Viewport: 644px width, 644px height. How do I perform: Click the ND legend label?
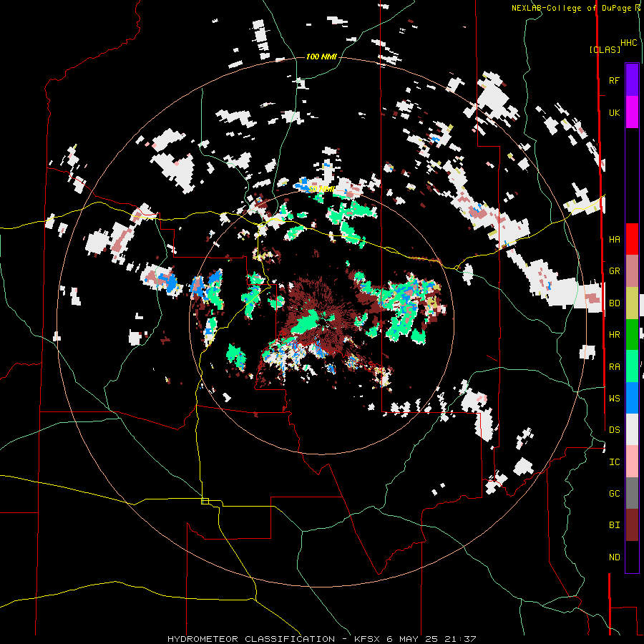click(x=614, y=557)
